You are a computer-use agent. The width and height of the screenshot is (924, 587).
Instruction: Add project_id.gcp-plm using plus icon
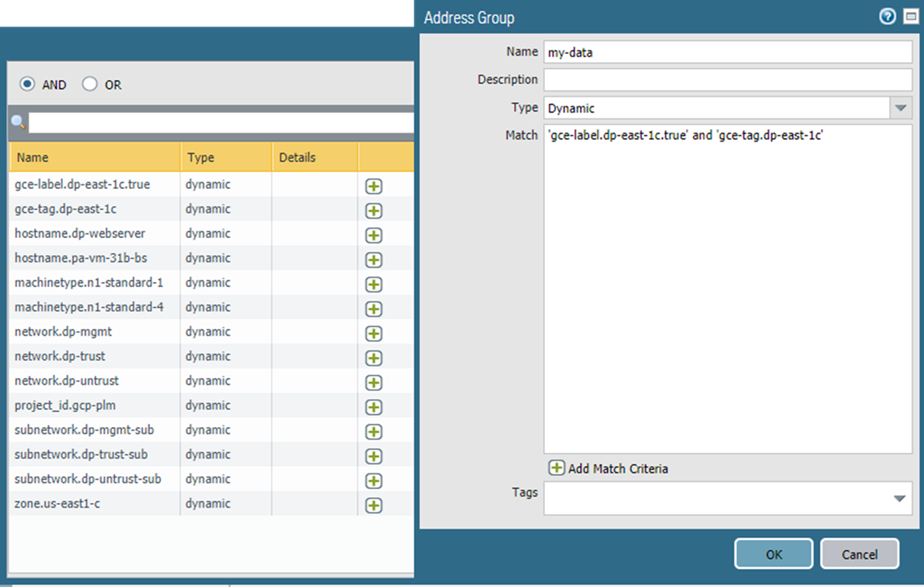[x=374, y=407]
